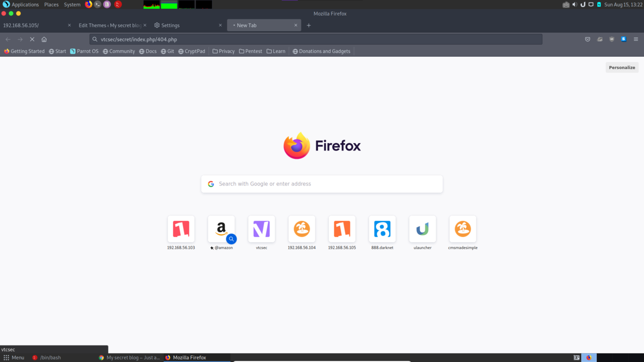This screenshot has height=362, width=644.
Task: Launch Firefox from the top panel icon
Action: coord(89,4)
